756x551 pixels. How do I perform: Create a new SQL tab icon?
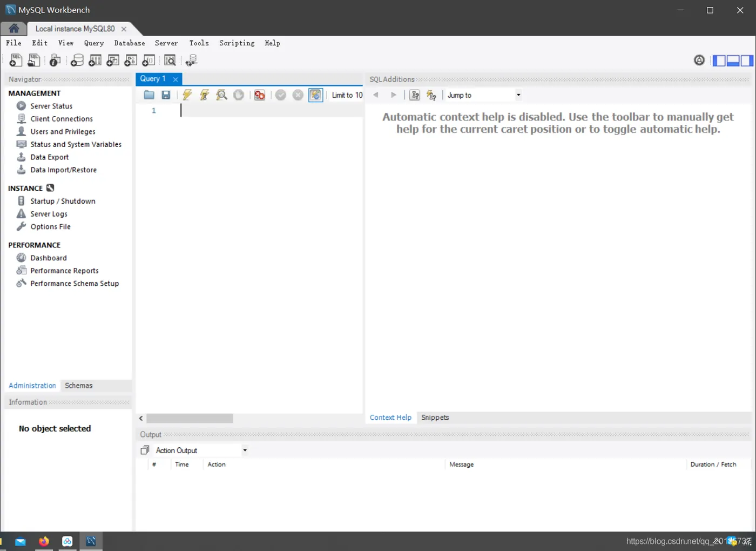pos(16,60)
